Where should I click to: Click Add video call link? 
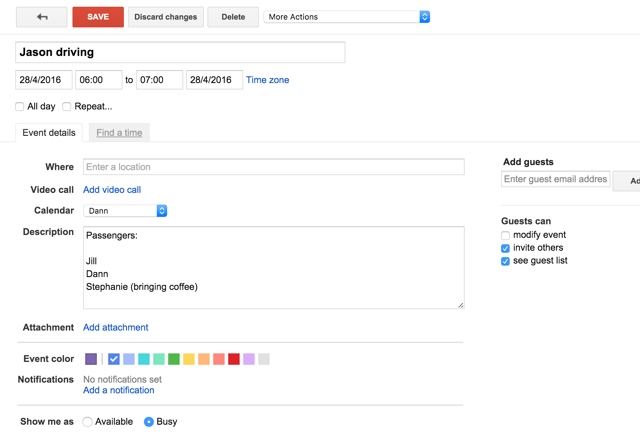[112, 190]
